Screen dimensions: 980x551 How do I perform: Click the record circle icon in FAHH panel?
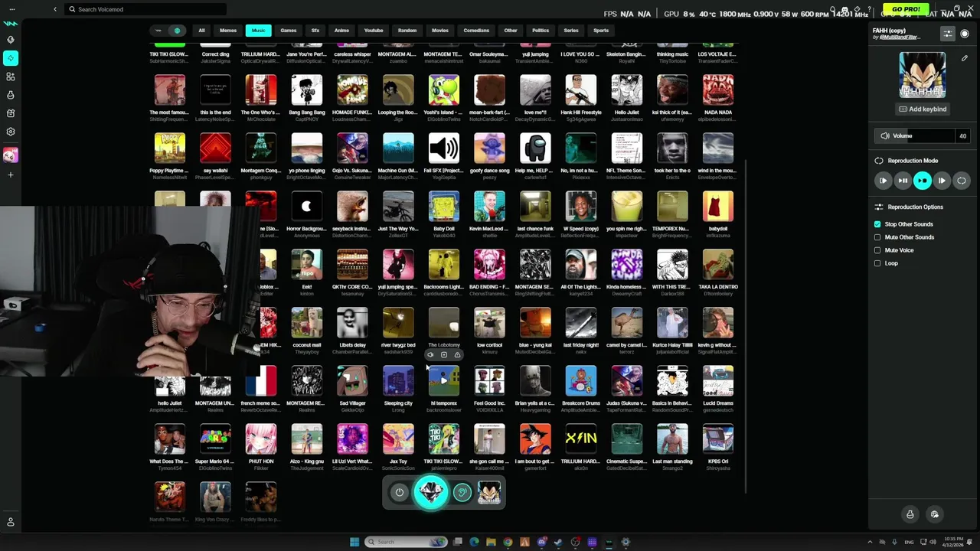point(965,34)
